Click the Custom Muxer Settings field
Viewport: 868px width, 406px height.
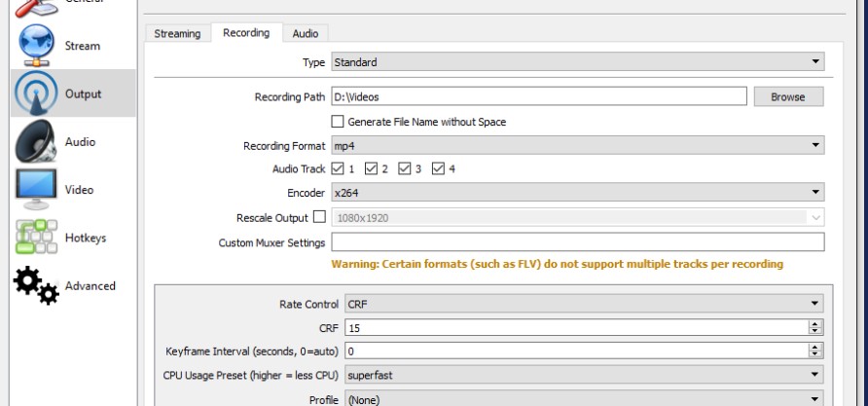pyautogui.click(x=578, y=241)
